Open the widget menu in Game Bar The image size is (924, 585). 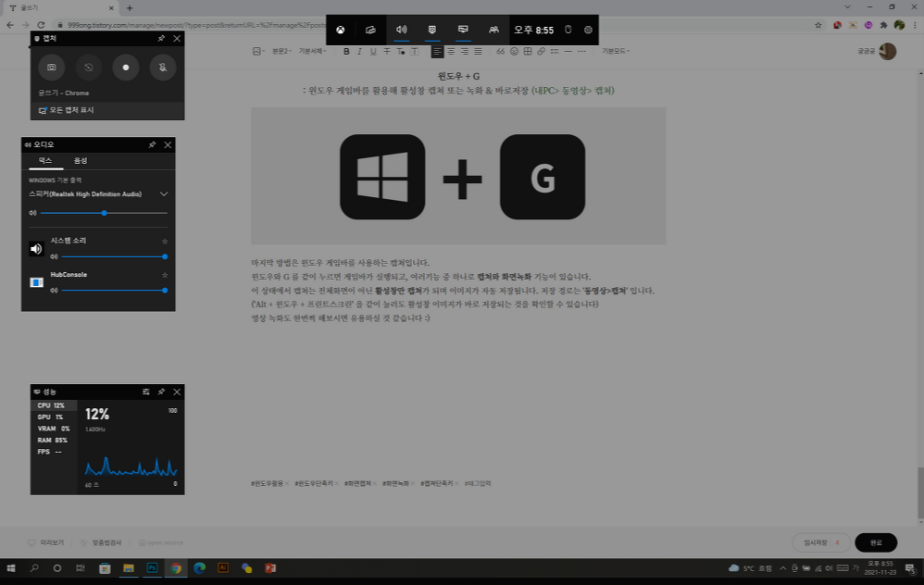(370, 30)
